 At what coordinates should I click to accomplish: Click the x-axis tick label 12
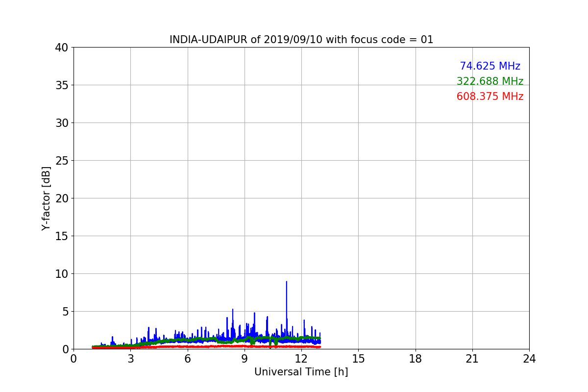coord(301,359)
